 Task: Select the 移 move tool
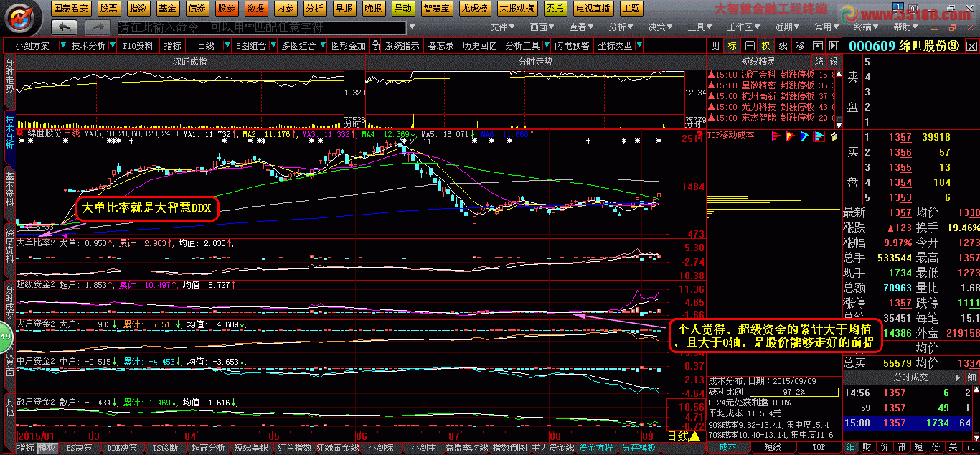coord(800,45)
